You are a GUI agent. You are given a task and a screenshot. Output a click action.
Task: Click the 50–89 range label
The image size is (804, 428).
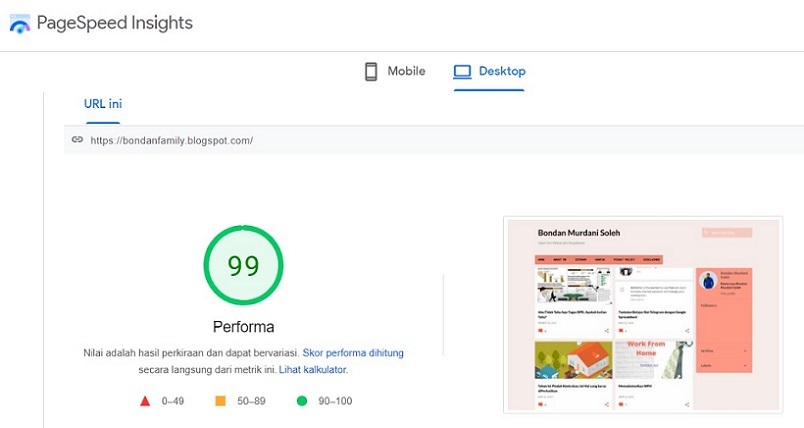[x=251, y=401]
